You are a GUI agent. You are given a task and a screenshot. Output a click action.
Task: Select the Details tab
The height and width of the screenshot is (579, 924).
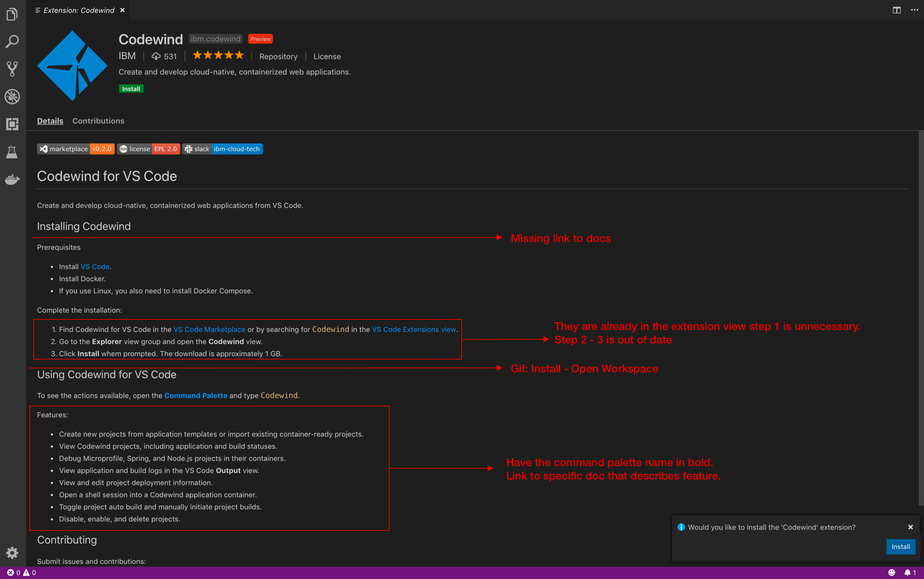tap(50, 121)
